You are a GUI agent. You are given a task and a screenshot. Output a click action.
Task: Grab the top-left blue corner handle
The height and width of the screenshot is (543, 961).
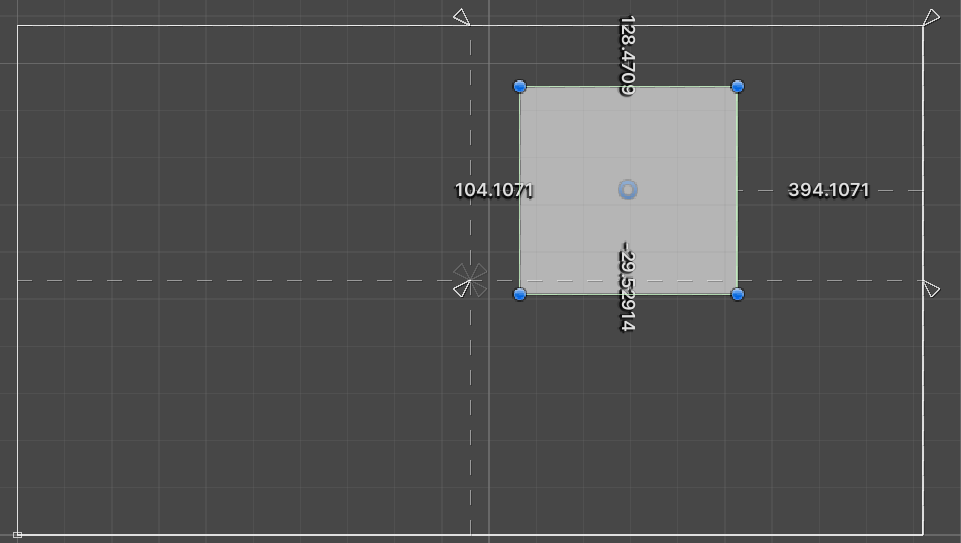click(x=520, y=86)
